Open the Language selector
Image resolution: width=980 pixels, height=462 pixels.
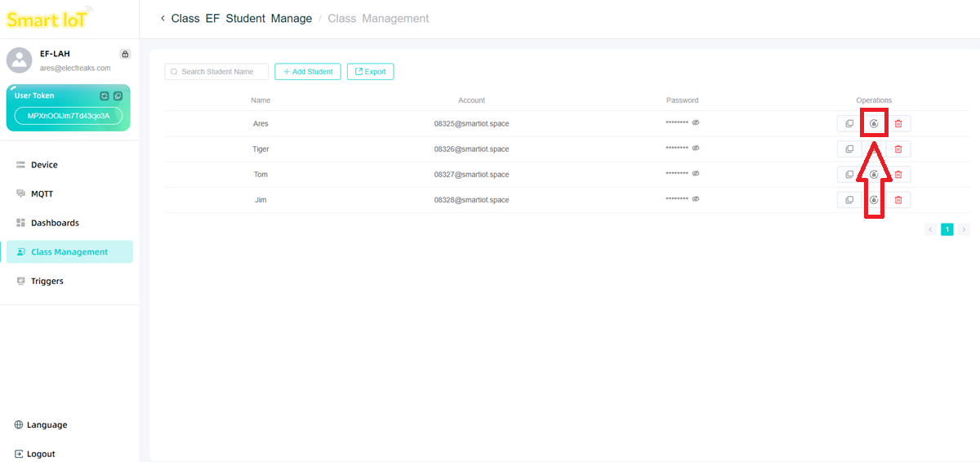[x=47, y=424]
